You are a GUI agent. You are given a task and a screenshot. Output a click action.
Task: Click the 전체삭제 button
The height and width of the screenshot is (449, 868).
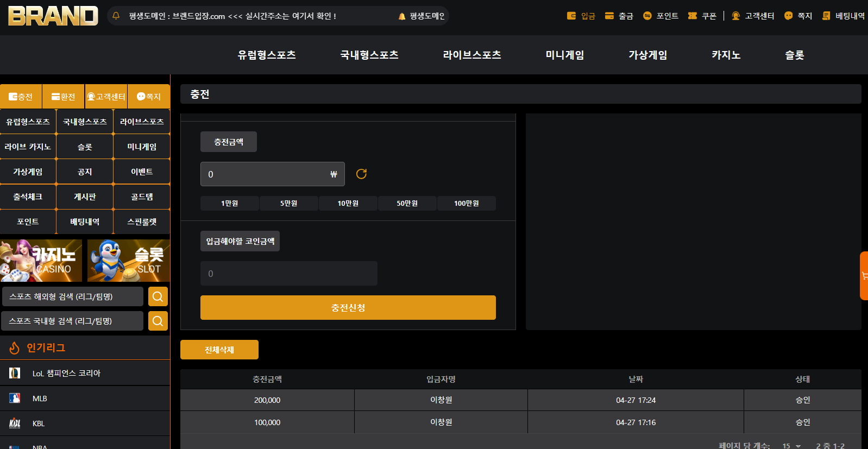(219, 350)
